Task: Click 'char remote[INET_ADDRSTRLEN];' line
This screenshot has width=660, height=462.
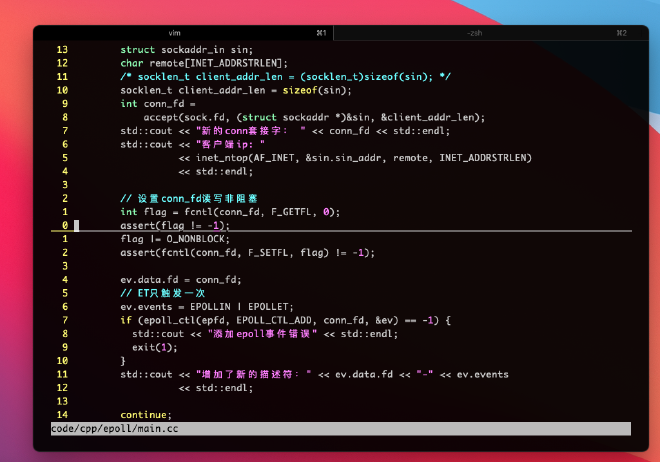Action: click(204, 63)
